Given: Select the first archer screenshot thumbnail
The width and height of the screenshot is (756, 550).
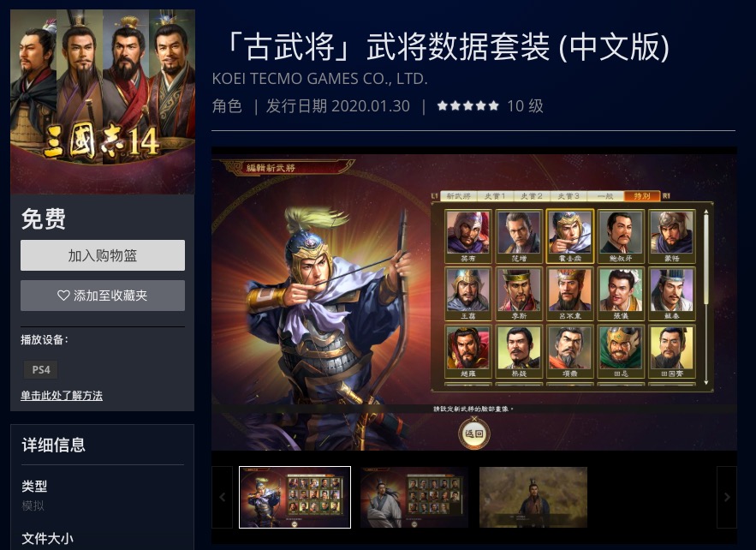Looking at the screenshot, I should tap(295, 497).
